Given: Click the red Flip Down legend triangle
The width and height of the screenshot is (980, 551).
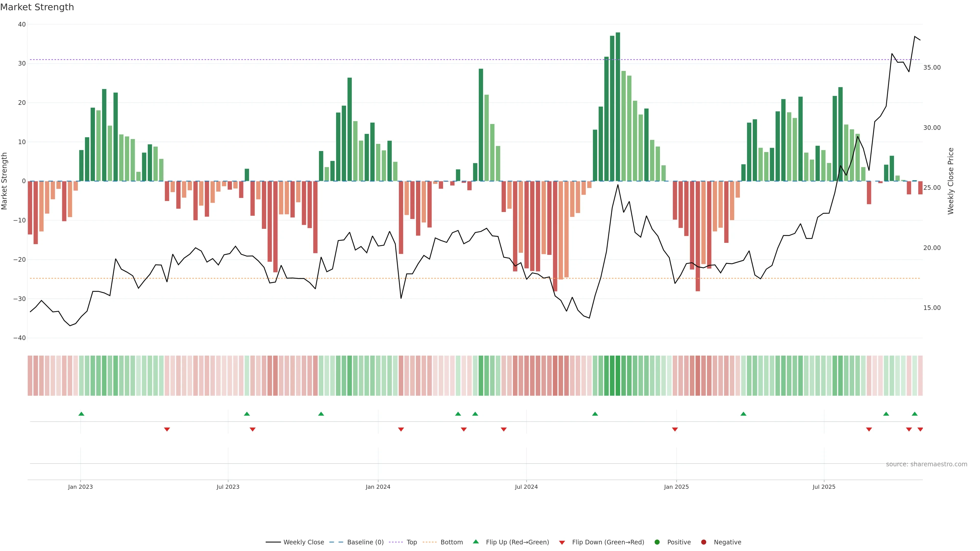Looking at the screenshot, I should click(x=562, y=542).
